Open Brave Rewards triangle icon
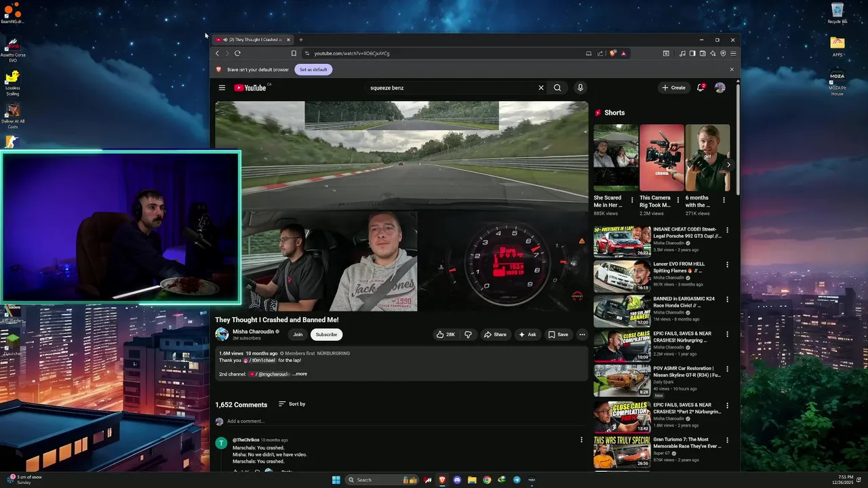This screenshot has height=488, width=868. tap(623, 53)
